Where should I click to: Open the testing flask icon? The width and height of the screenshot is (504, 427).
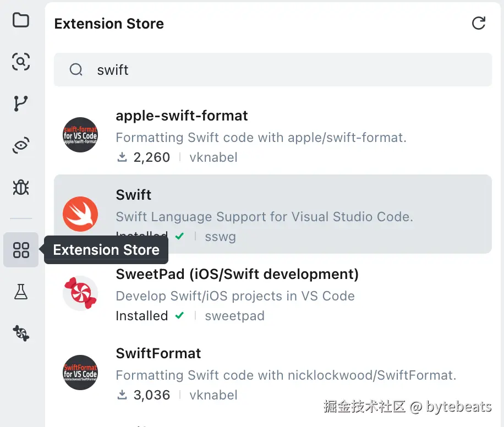(x=21, y=292)
